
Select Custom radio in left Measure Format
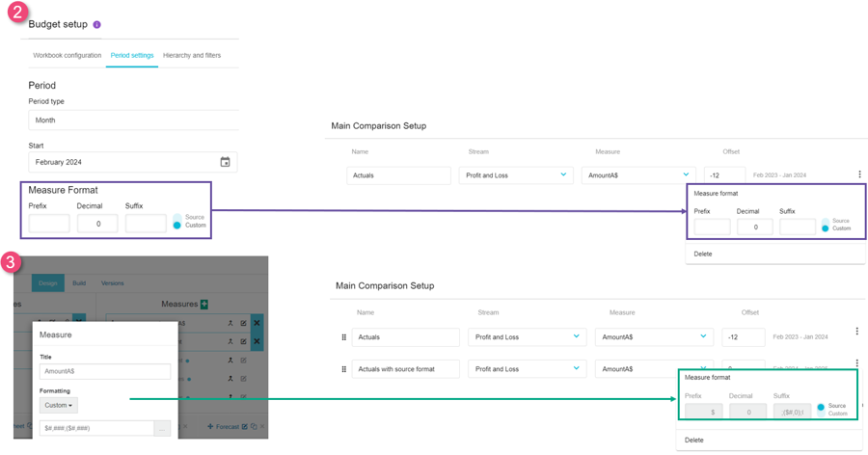tap(176, 226)
